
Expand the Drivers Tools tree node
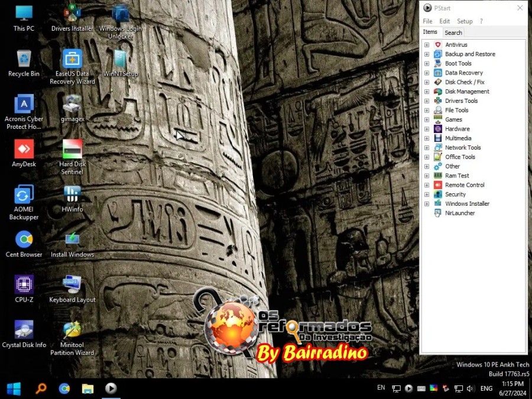pos(427,100)
